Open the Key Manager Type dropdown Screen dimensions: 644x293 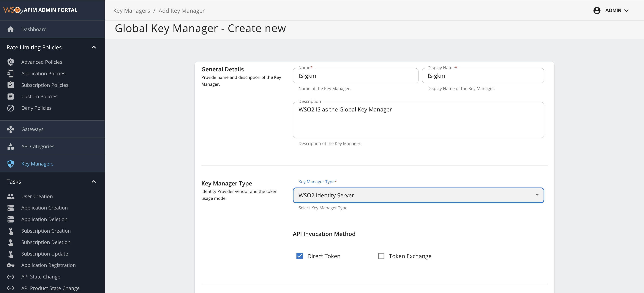418,195
